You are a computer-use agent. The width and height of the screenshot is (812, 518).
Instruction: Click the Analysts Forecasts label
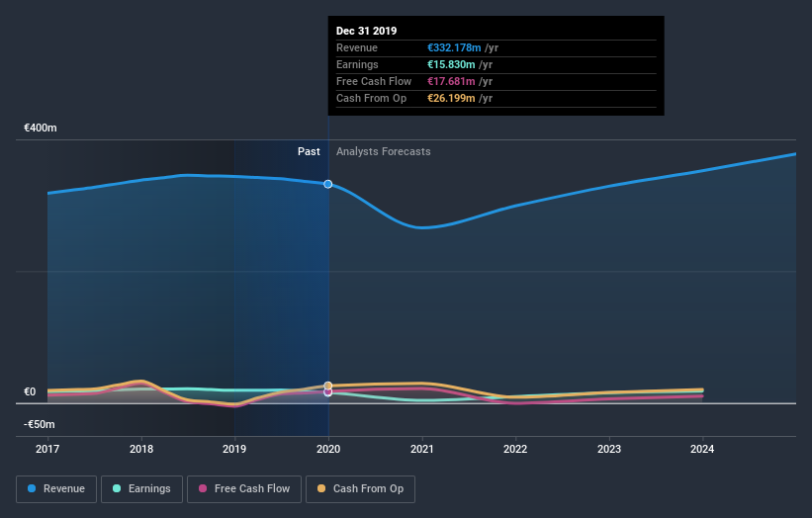click(383, 151)
